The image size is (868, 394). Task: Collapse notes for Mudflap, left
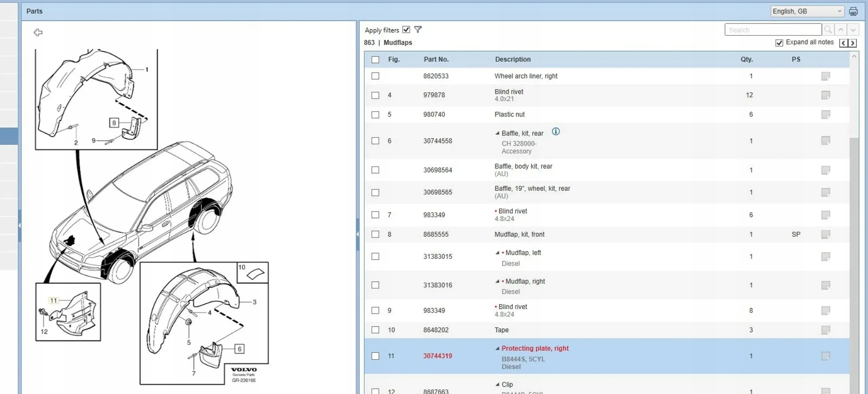tap(497, 253)
